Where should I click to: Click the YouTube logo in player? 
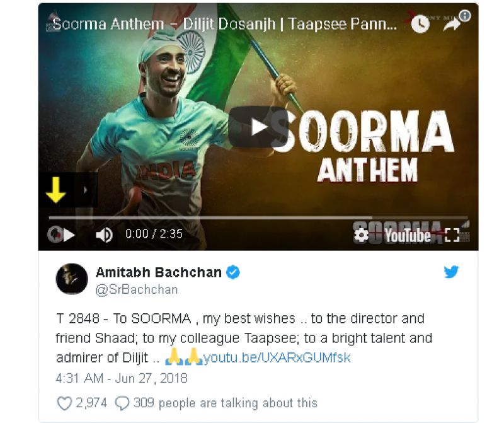(408, 236)
